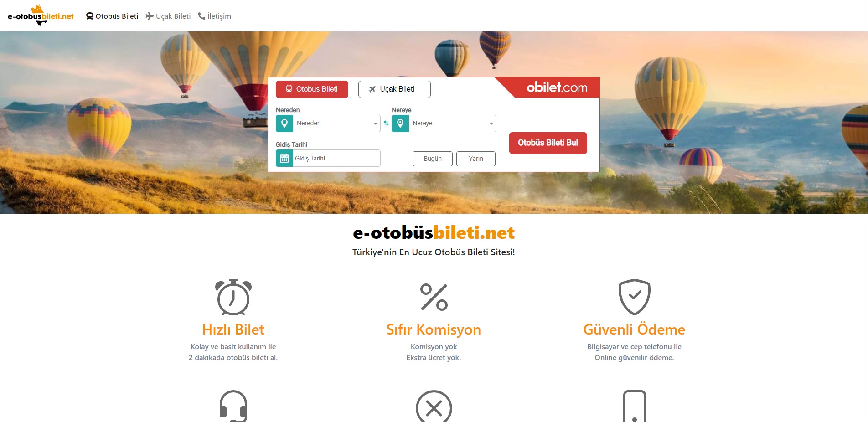This screenshot has height=422, width=868.
Task: Open the Nereden departure dropdown
Action: pos(336,124)
